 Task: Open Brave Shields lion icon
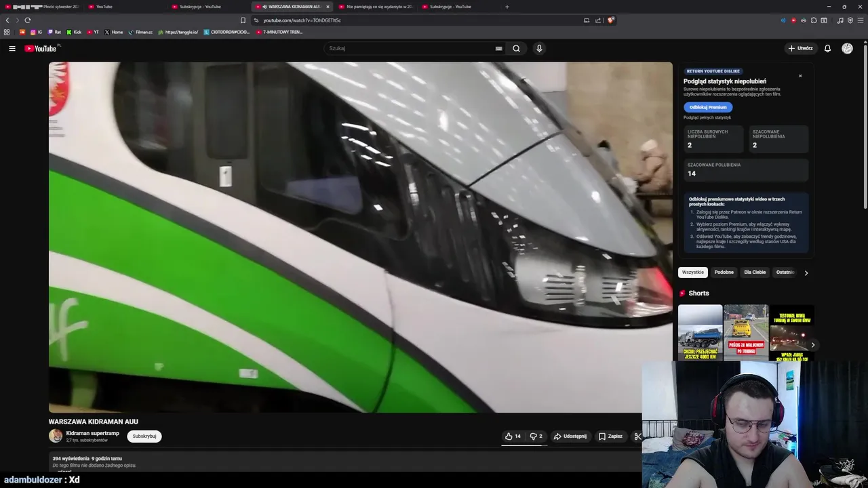[x=610, y=20]
